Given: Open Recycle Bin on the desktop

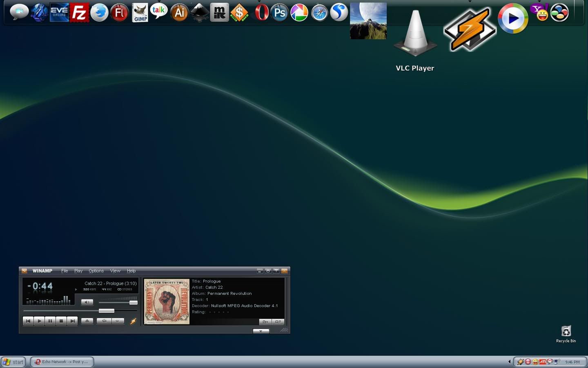Looking at the screenshot, I should pyautogui.click(x=566, y=334).
